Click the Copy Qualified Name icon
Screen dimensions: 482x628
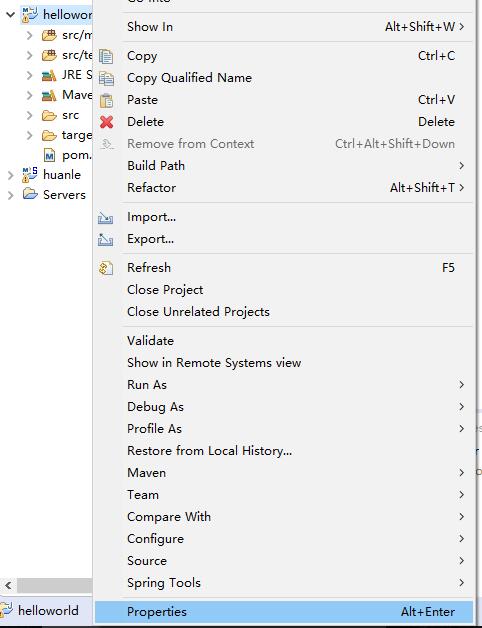tap(106, 78)
